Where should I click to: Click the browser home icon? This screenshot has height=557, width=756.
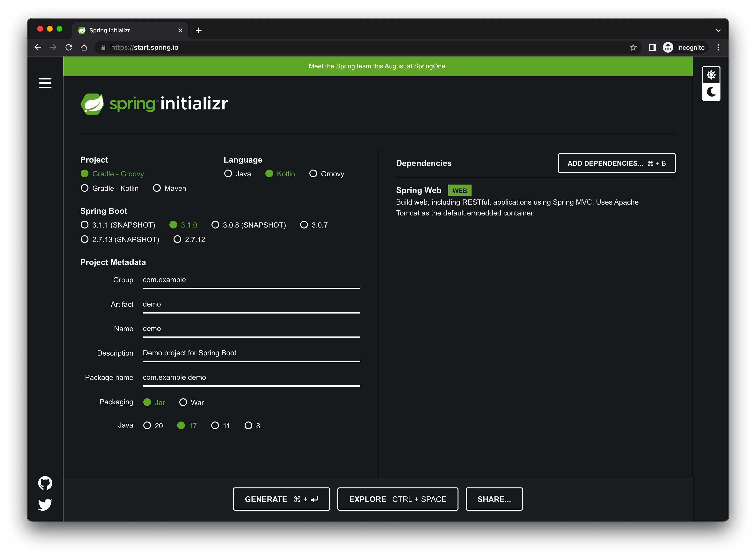click(x=84, y=48)
